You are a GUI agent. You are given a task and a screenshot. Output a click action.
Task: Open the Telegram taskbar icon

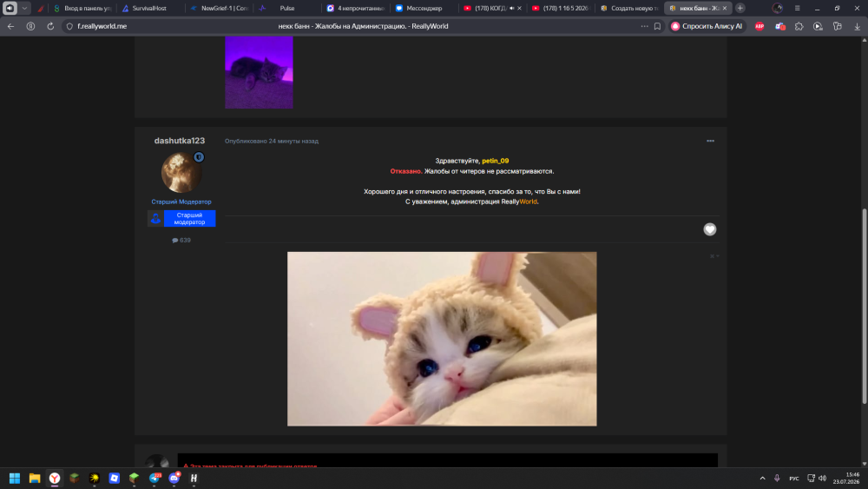(x=155, y=478)
